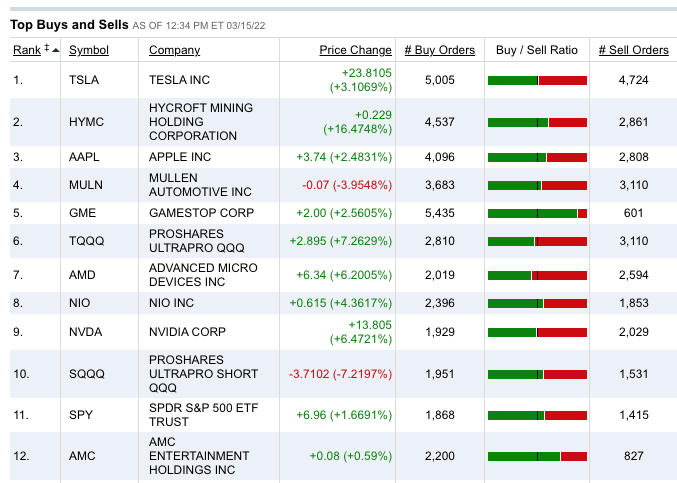
Task: Click APPLE INC company name
Action: click(180, 157)
